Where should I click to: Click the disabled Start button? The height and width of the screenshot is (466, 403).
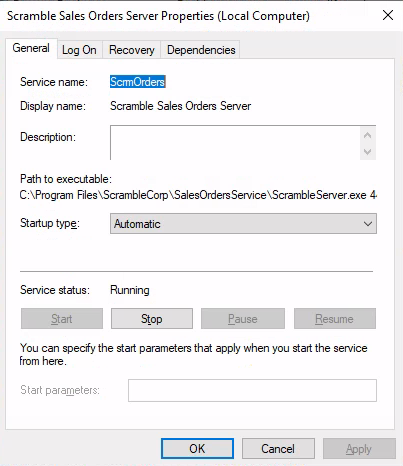click(62, 319)
